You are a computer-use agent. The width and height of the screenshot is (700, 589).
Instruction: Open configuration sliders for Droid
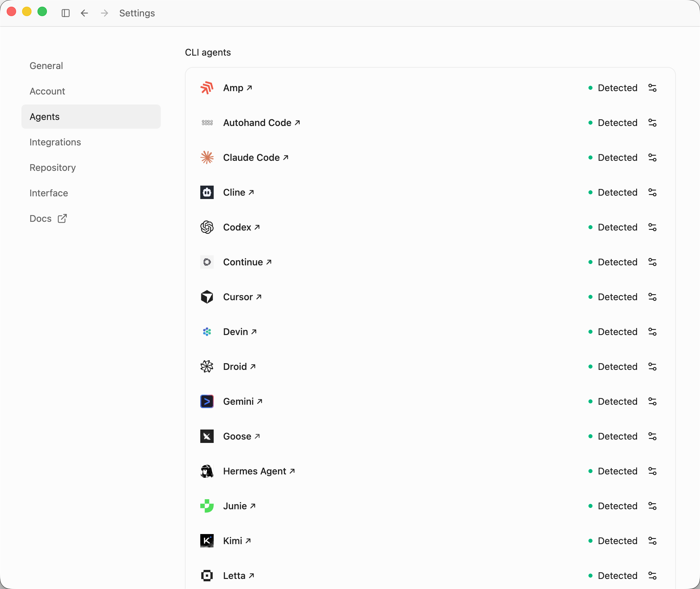[652, 367]
